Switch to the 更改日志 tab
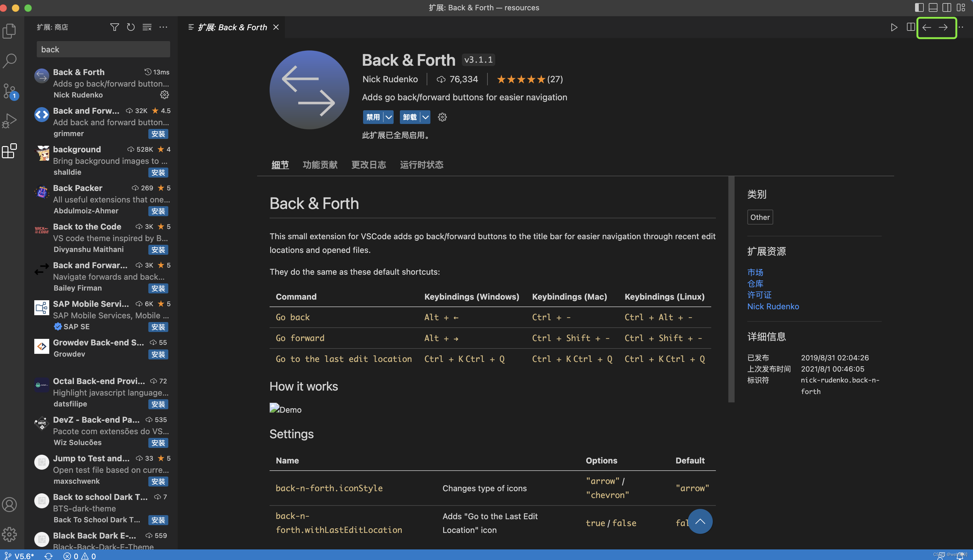 click(368, 165)
